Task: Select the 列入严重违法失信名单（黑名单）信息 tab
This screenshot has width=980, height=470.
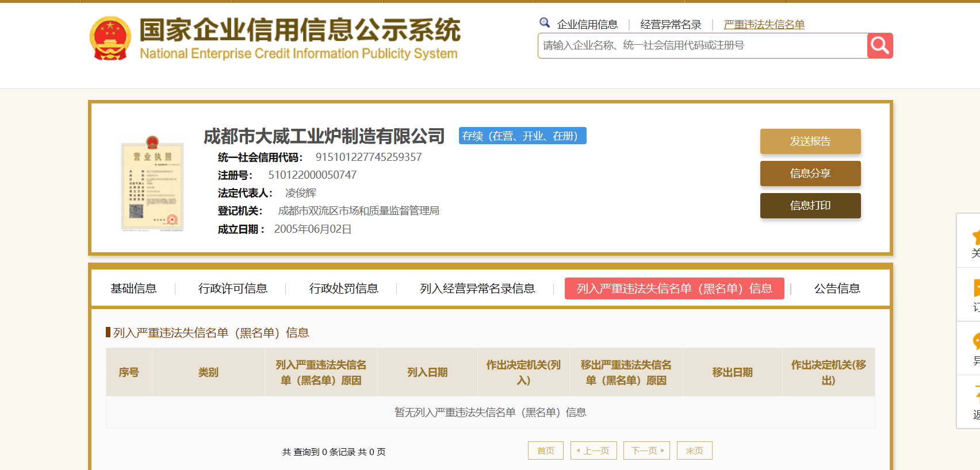Action: pos(675,288)
